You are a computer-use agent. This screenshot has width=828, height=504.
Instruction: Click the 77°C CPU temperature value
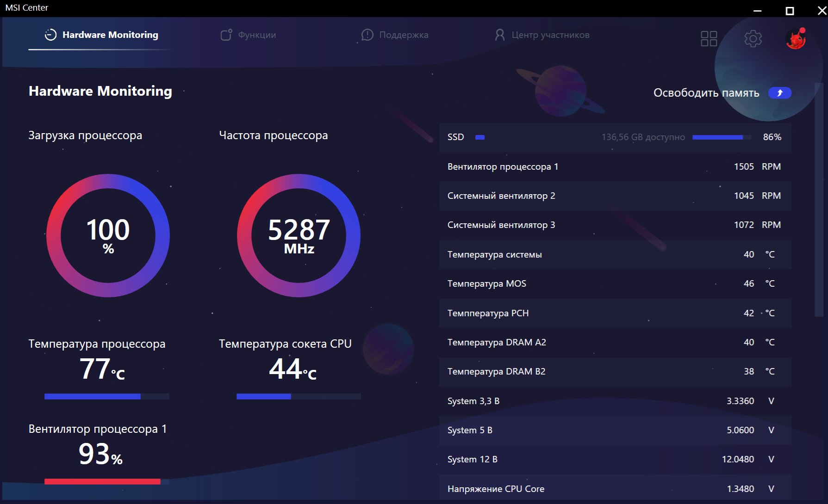102,369
